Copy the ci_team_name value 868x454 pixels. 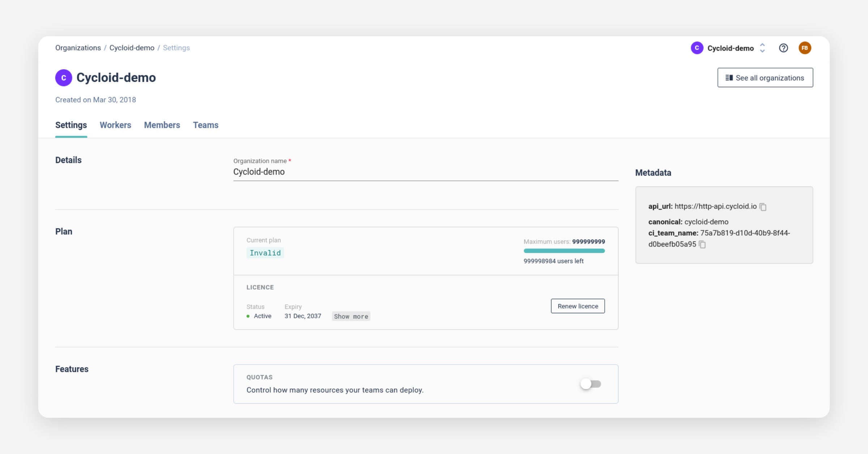[x=702, y=244]
